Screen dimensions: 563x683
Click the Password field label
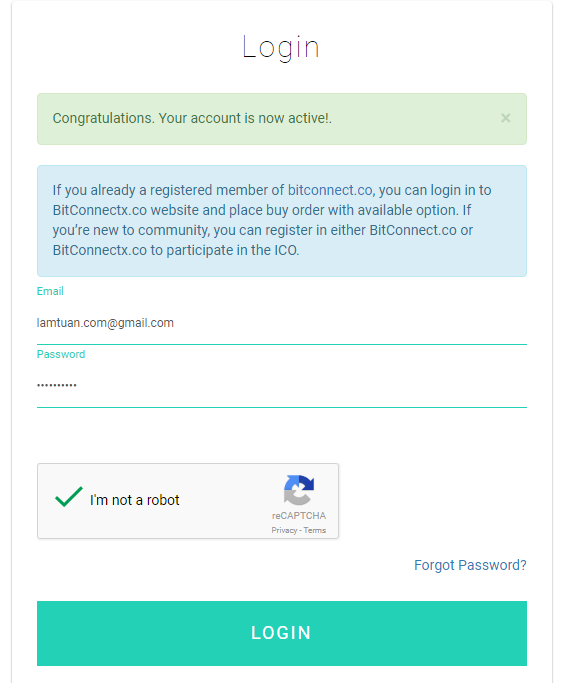[x=61, y=354]
